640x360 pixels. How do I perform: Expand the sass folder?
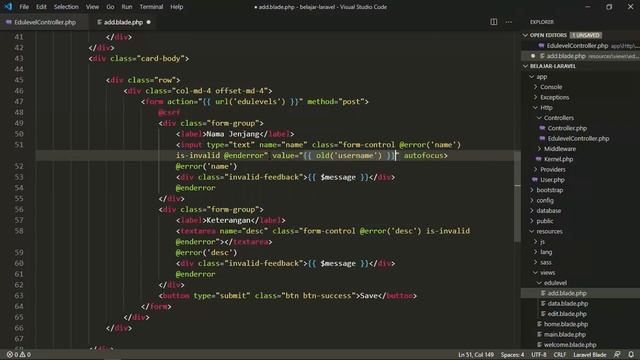tap(580, 262)
